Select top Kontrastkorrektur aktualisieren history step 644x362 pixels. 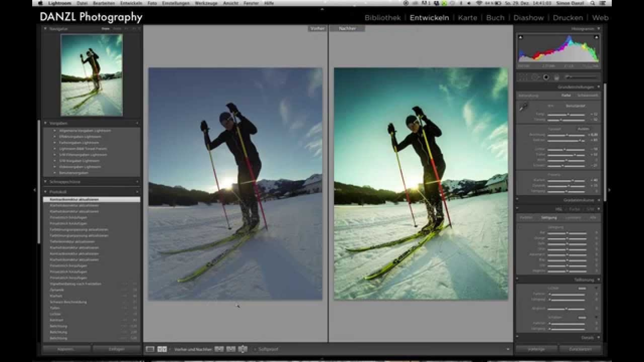(92, 200)
